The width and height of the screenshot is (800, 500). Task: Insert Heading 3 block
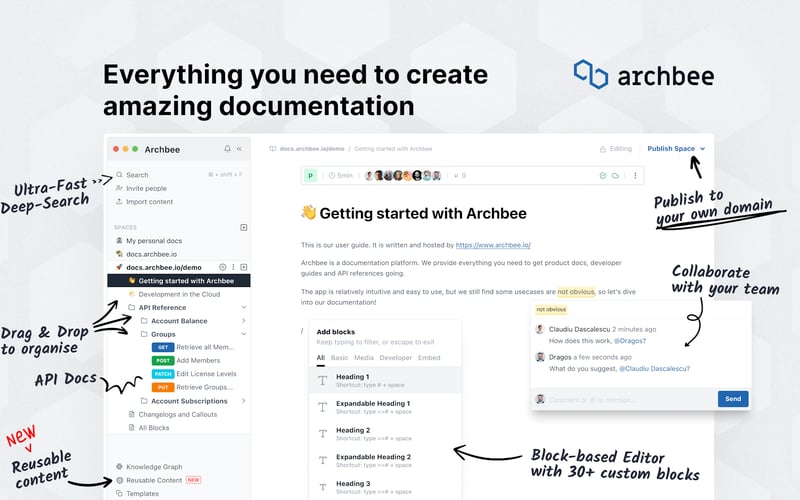(385, 487)
